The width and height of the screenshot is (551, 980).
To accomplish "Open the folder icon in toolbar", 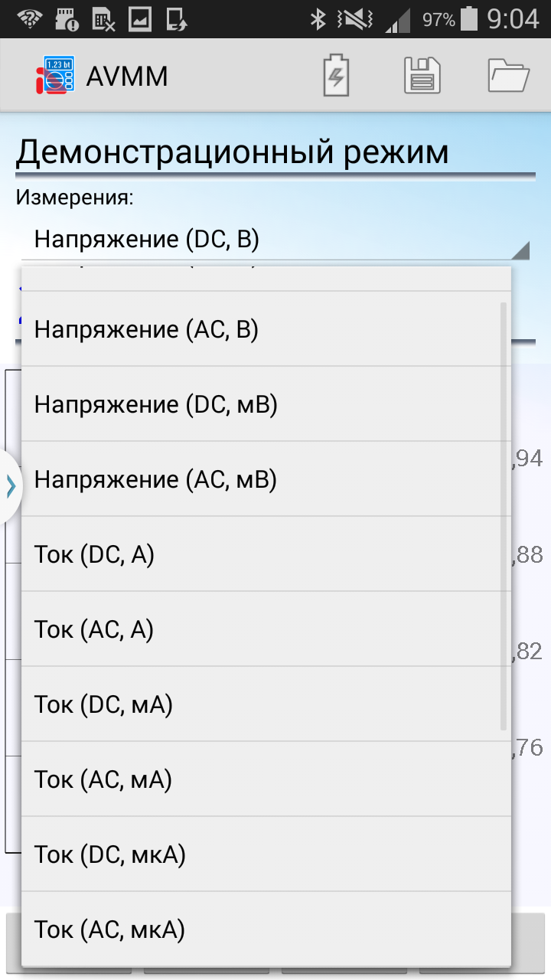I will (x=509, y=75).
